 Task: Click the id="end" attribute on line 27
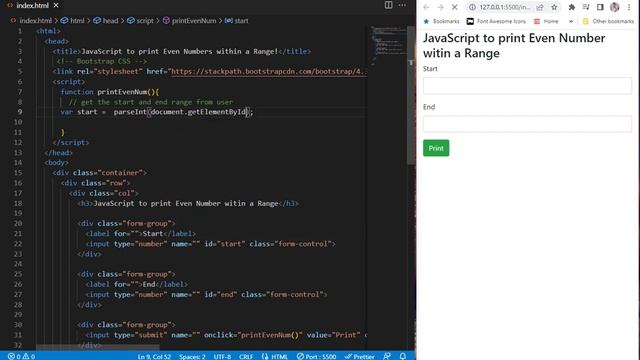pyautogui.click(x=220, y=295)
